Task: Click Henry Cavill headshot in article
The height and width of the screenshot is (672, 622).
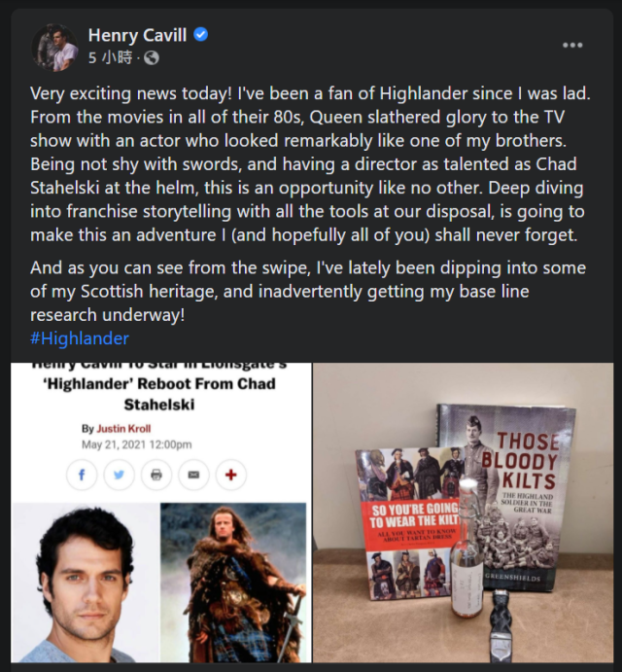Action: (86, 583)
